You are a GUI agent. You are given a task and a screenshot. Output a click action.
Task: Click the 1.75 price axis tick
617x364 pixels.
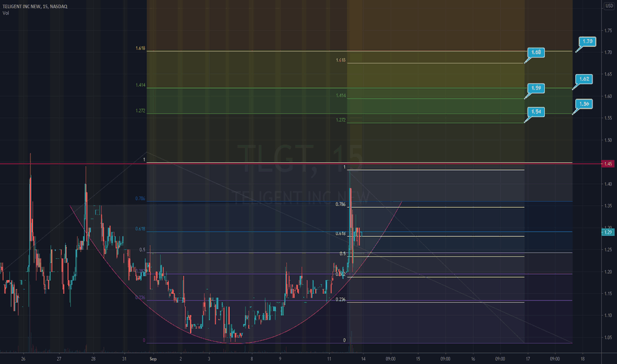[608, 30]
